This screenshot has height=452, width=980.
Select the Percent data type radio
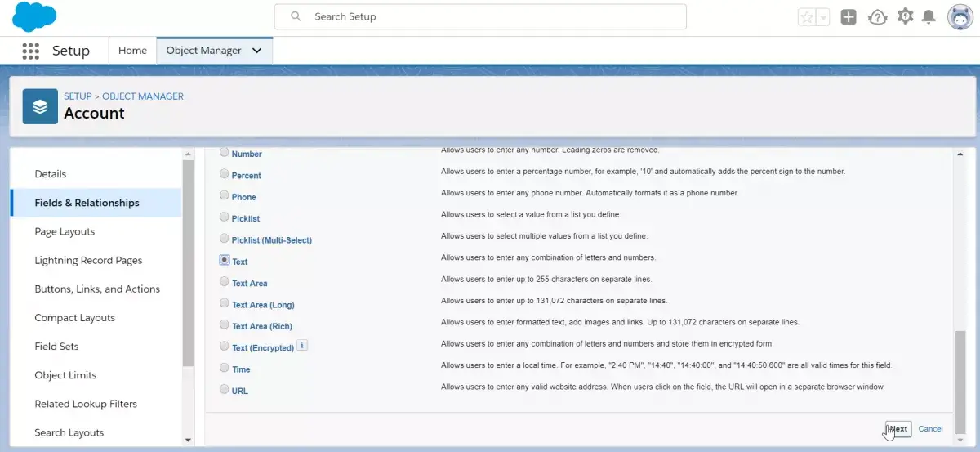pos(225,174)
